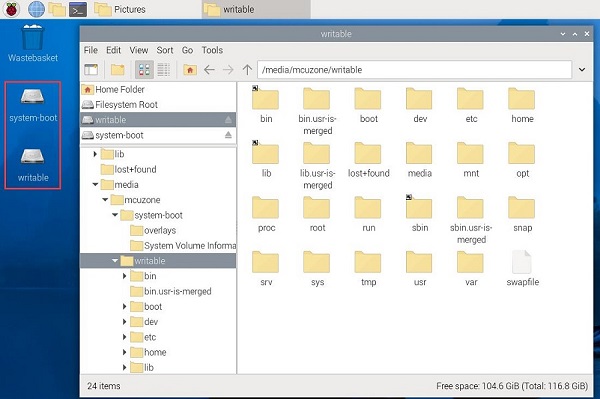Switch to detailed list view mode

tap(164, 70)
